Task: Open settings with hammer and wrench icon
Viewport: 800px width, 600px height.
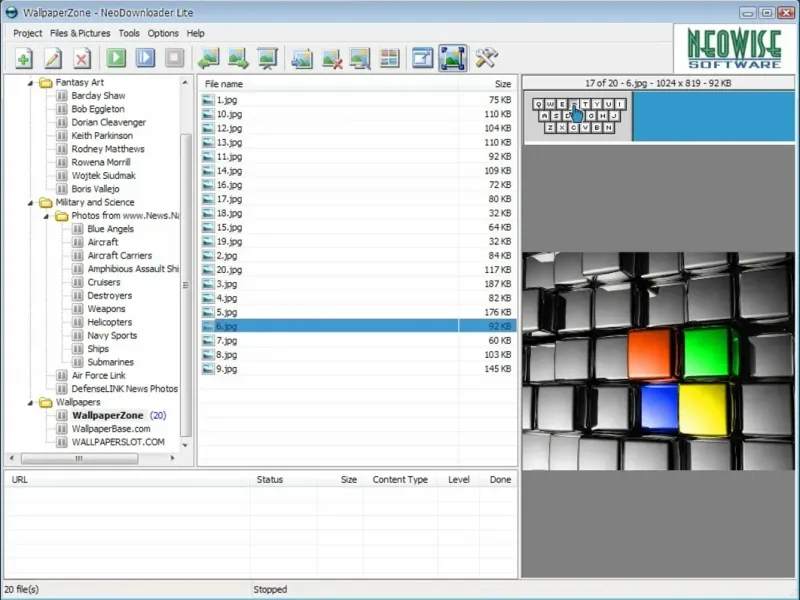Action: 486,58
